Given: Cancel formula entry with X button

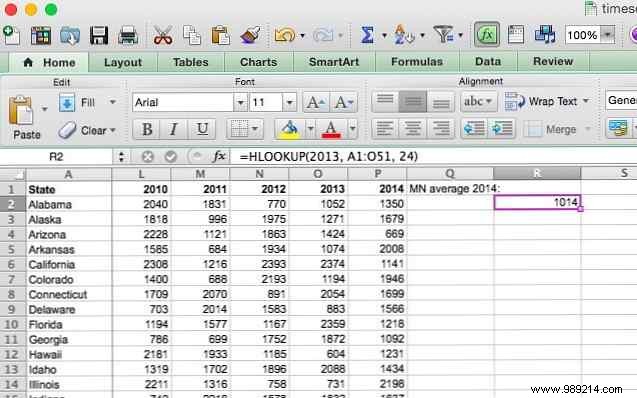Looking at the screenshot, I should (x=147, y=156).
